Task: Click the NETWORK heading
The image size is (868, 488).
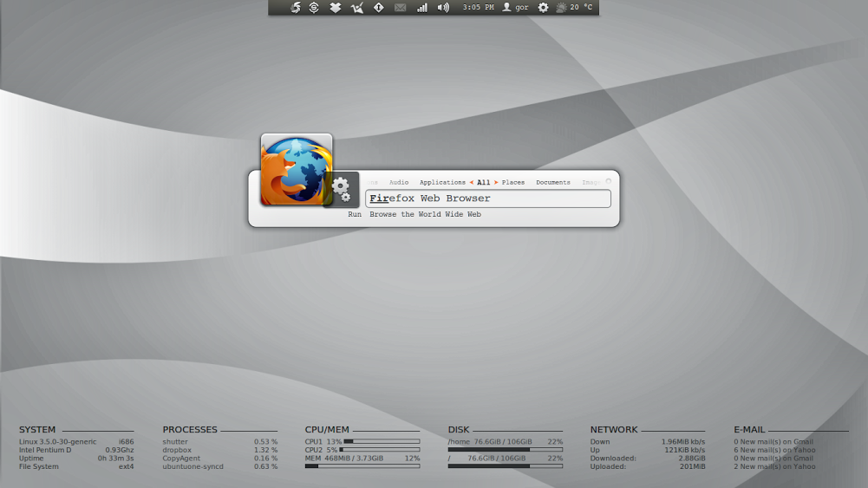Action: click(614, 429)
